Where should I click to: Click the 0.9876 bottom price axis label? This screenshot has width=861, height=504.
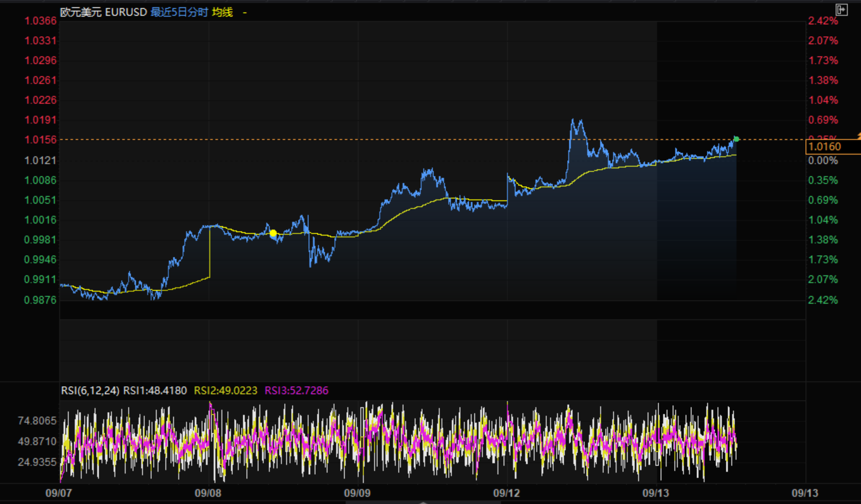(40, 300)
